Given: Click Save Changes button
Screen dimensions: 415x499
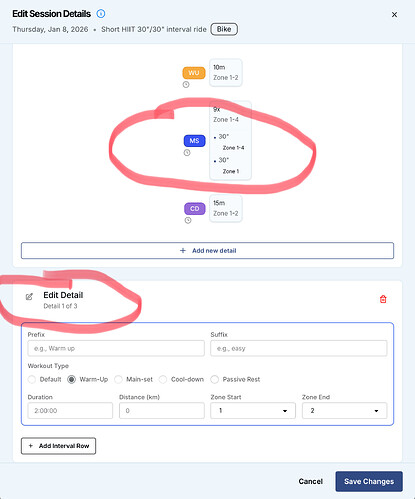Looking at the screenshot, I should pos(369,481).
